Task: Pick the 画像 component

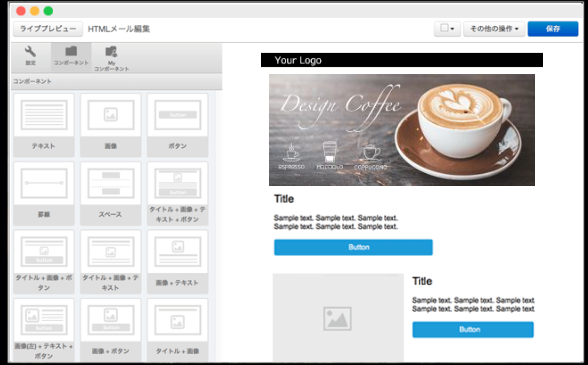Action: (x=111, y=125)
